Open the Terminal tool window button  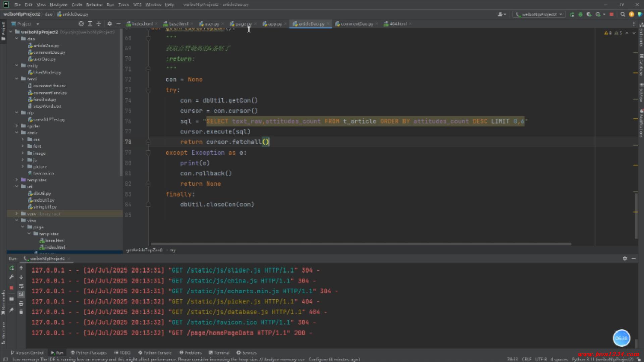(219, 353)
